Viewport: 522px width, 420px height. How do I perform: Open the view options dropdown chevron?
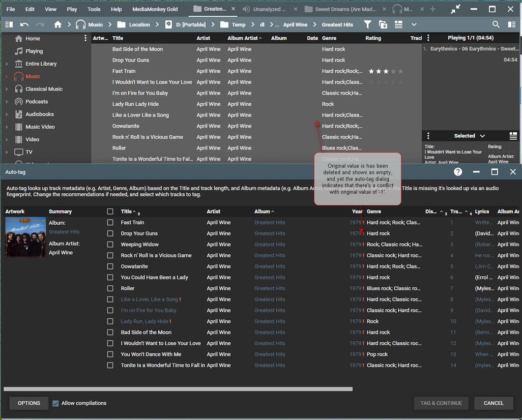[x=414, y=24]
